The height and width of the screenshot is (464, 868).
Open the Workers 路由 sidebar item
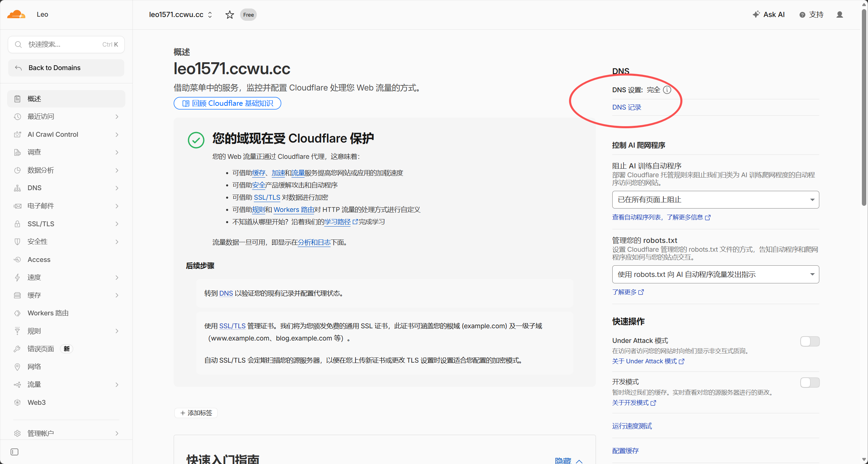(x=66, y=313)
